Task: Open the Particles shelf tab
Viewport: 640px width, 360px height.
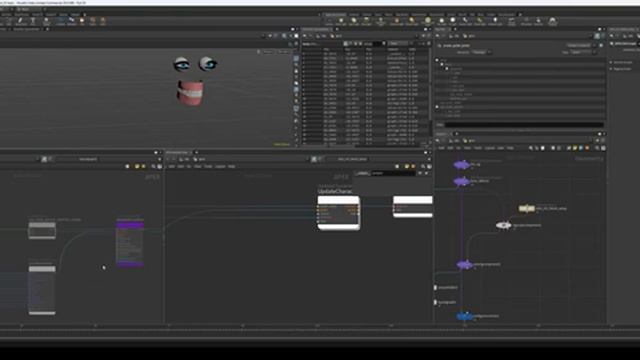Action: point(366,14)
